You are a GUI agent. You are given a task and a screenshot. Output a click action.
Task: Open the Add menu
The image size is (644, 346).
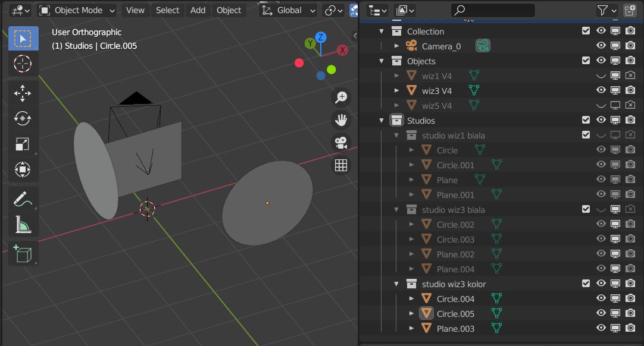[198, 10]
